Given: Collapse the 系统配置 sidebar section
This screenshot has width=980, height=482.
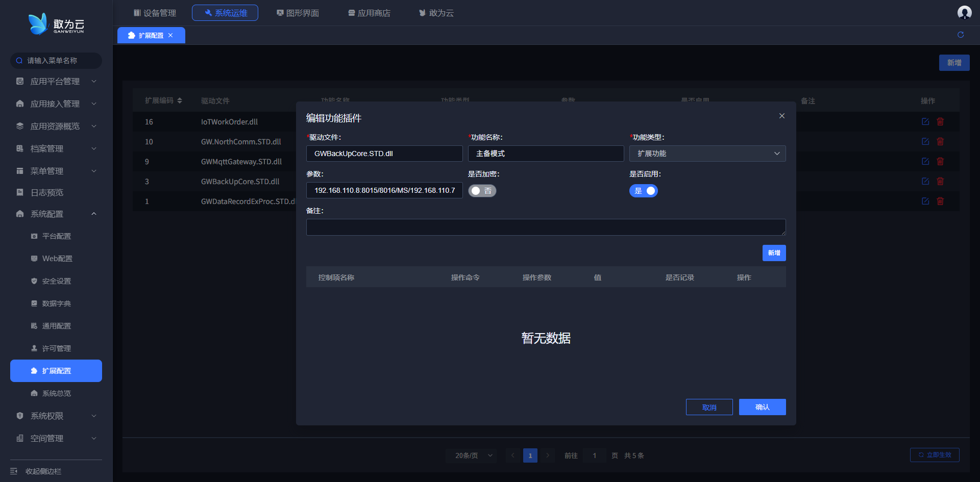Looking at the screenshot, I should 55,214.
